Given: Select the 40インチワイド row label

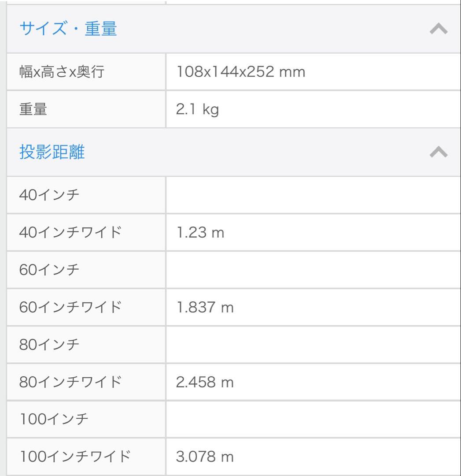Looking at the screenshot, I should coord(70,232).
